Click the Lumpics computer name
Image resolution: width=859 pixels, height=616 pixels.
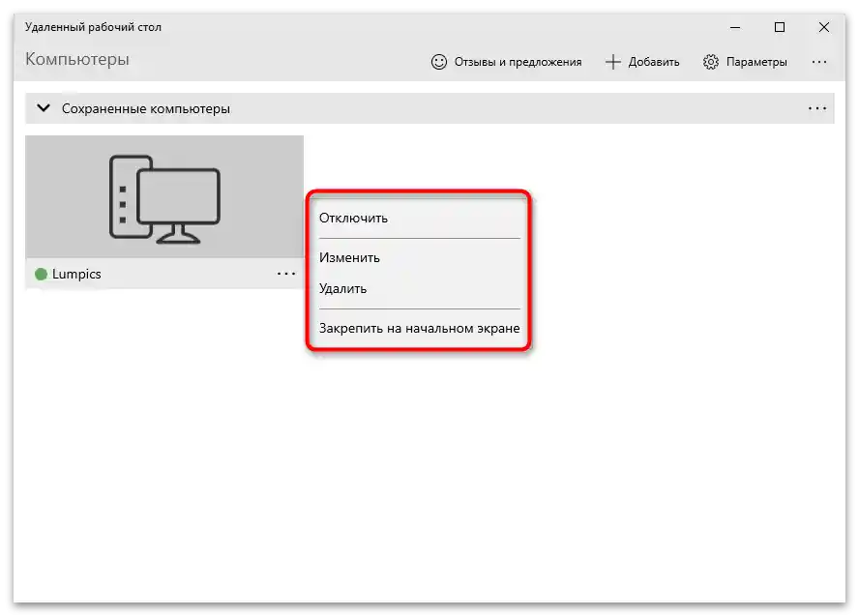(76, 274)
